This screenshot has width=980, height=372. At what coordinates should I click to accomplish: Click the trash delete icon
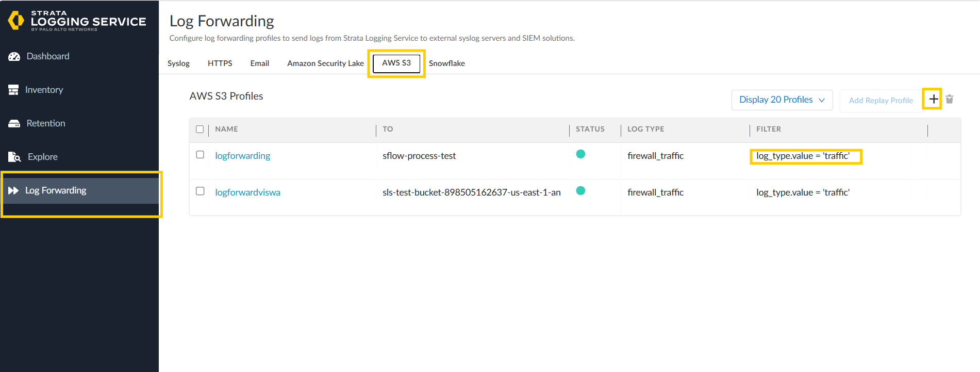(950, 99)
